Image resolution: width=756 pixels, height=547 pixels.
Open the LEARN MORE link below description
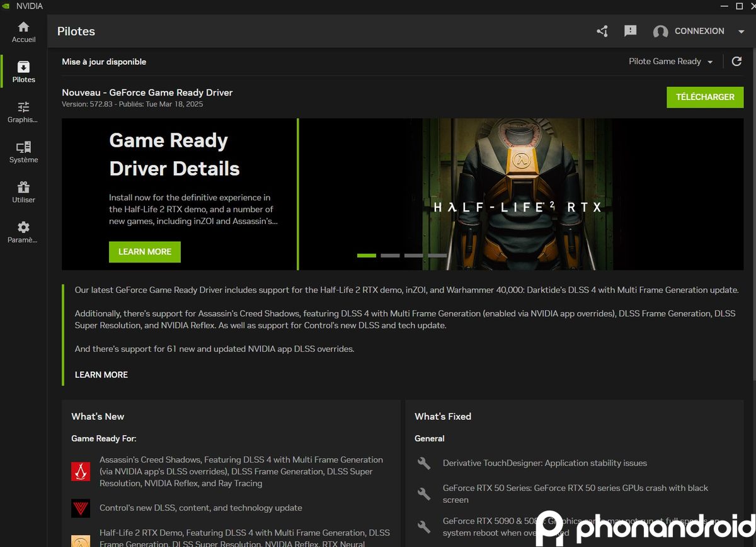click(101, 375)
